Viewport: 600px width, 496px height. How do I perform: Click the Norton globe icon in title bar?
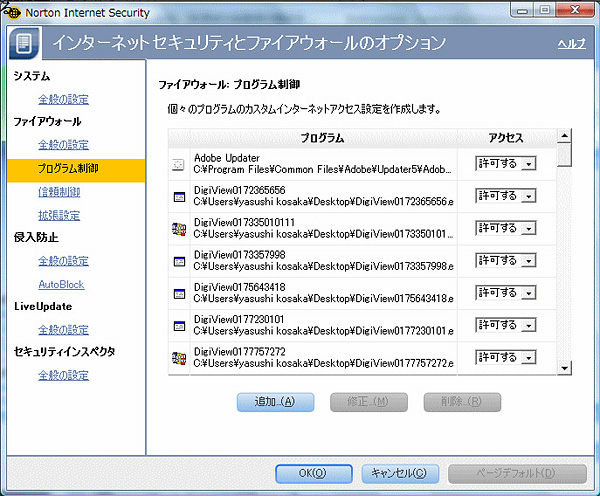(x=13, y=13)
